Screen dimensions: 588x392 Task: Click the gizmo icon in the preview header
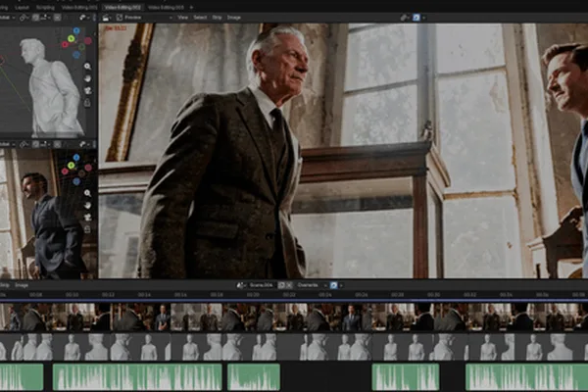point(404,18)
